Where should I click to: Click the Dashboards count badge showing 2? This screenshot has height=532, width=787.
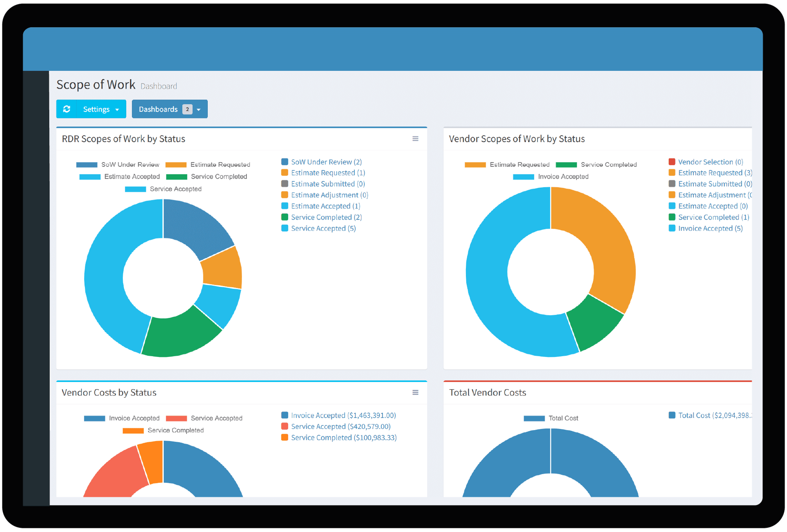(x=187, y=109)
